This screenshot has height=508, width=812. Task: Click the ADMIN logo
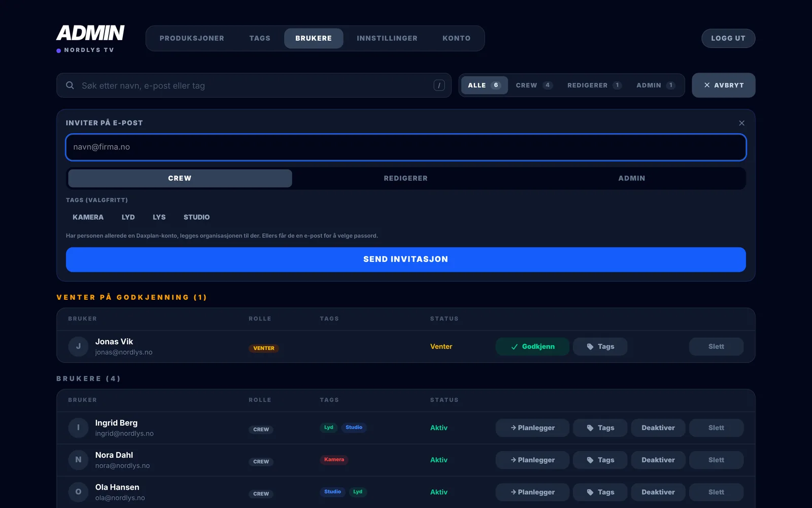[90, 33]
